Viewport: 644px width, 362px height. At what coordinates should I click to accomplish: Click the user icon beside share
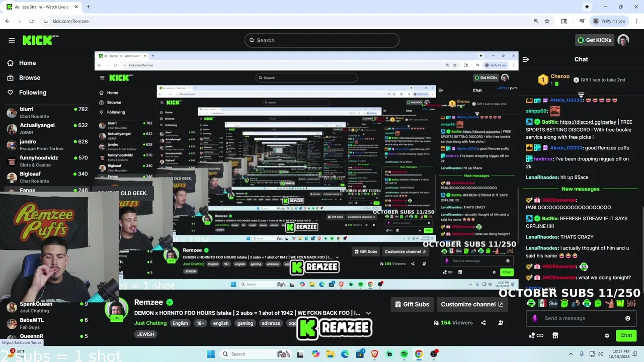501,323
